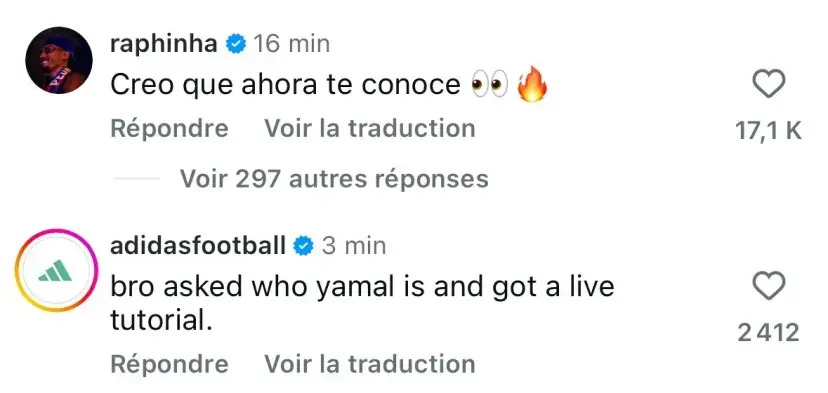View the 2 412 likes count

(x=768, y=333)
